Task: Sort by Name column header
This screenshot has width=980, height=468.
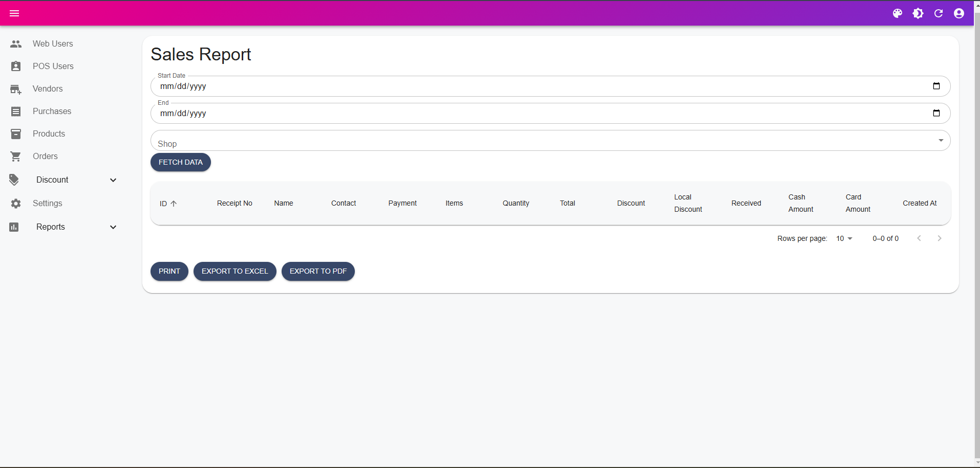Action: tap(284, 204)
